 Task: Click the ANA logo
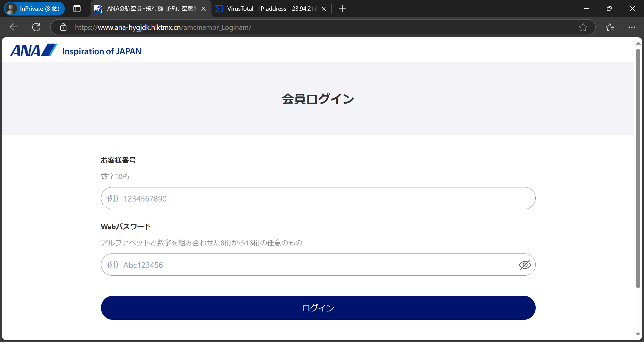click(x=34, y=50)
